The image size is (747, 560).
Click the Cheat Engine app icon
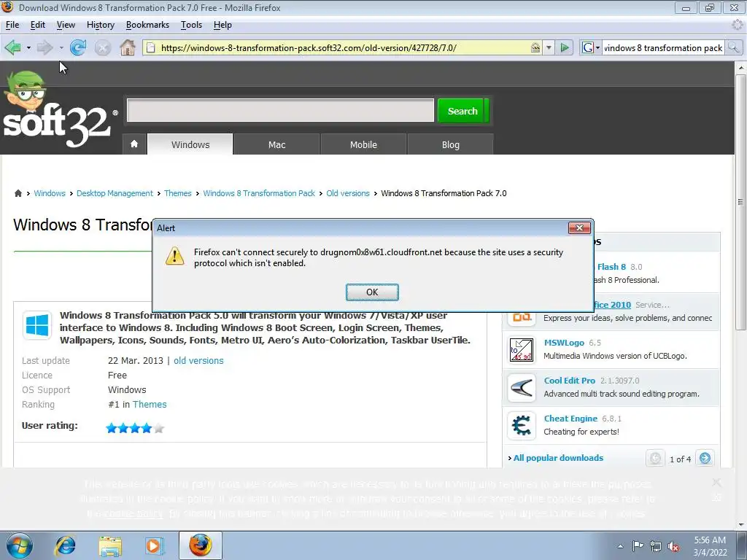[522, 425]
